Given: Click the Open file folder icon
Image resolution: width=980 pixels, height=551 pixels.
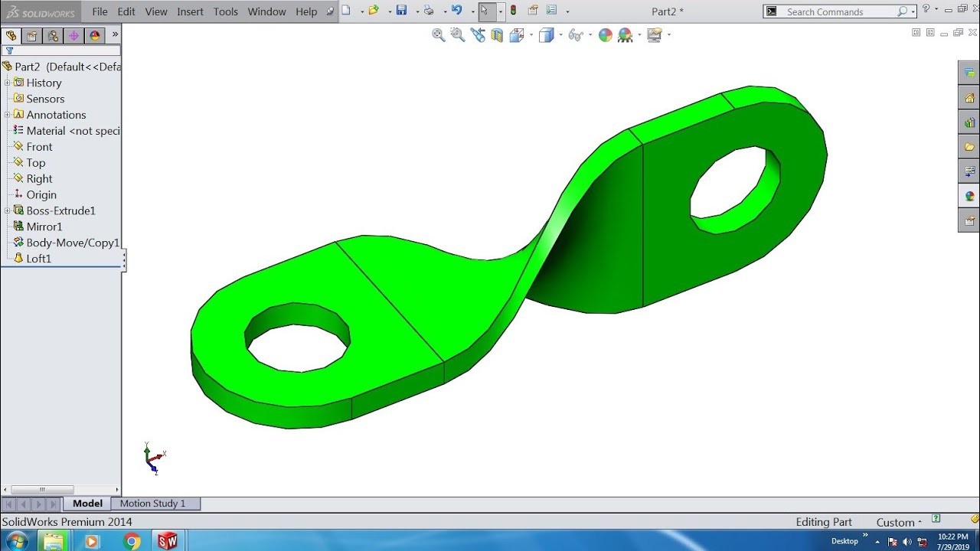Looking at the screenshot, I should pos(374,11).
